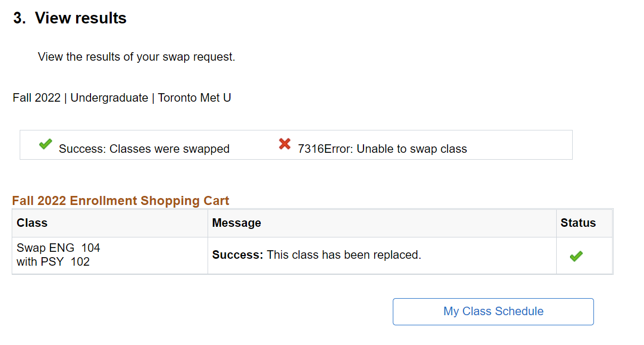Click the 'This class has been replaced' message
This screenshot has width=644, height=345.
(344, 255)
